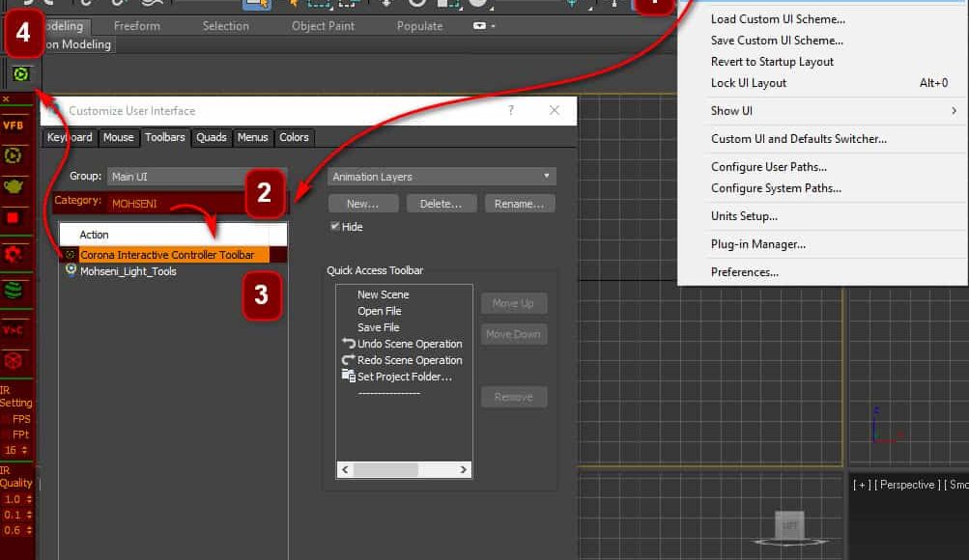Click the red cube icon in toolbar
969x560 pixels.
tap(14, 360)
